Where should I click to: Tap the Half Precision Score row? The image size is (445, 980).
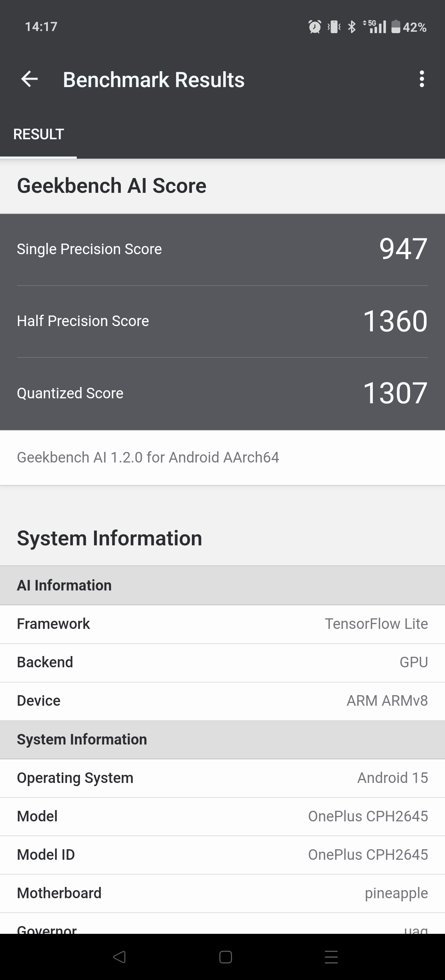[222, 321]
